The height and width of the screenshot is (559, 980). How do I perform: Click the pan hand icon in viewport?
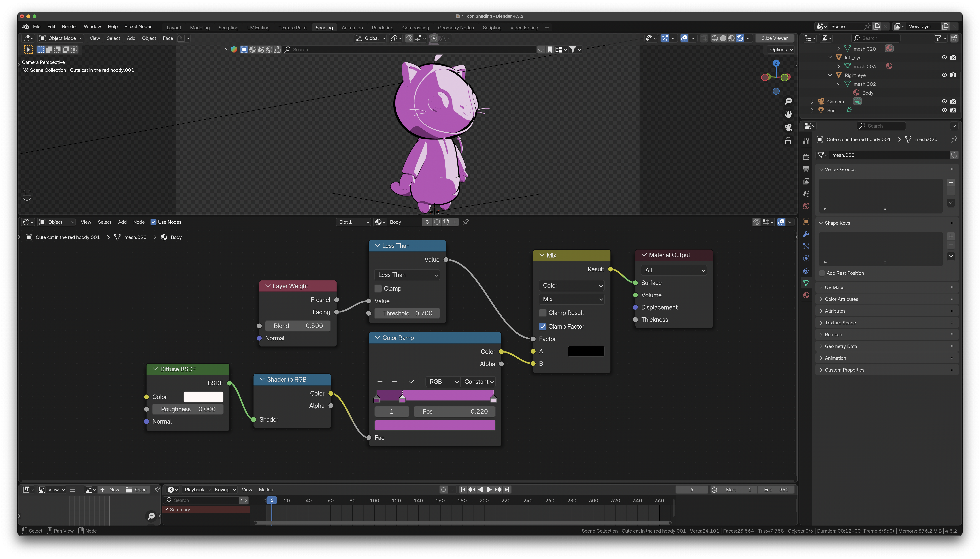(x=788, y=114)
